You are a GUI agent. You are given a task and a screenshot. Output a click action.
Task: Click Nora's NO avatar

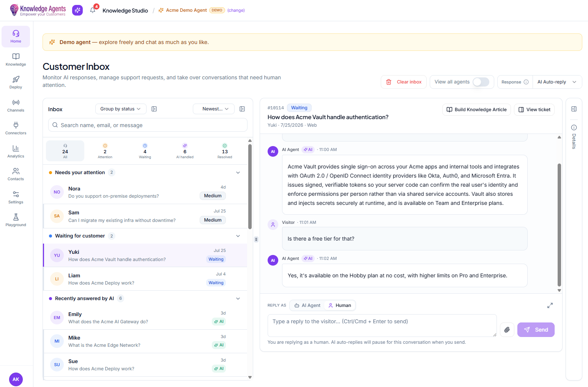pos(57,192)
